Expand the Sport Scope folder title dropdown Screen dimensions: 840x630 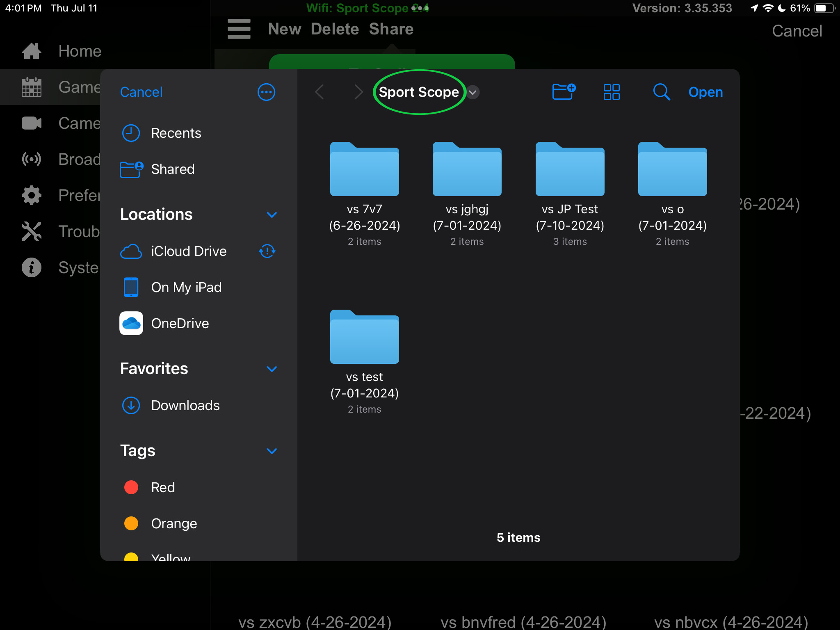[473, 92]
